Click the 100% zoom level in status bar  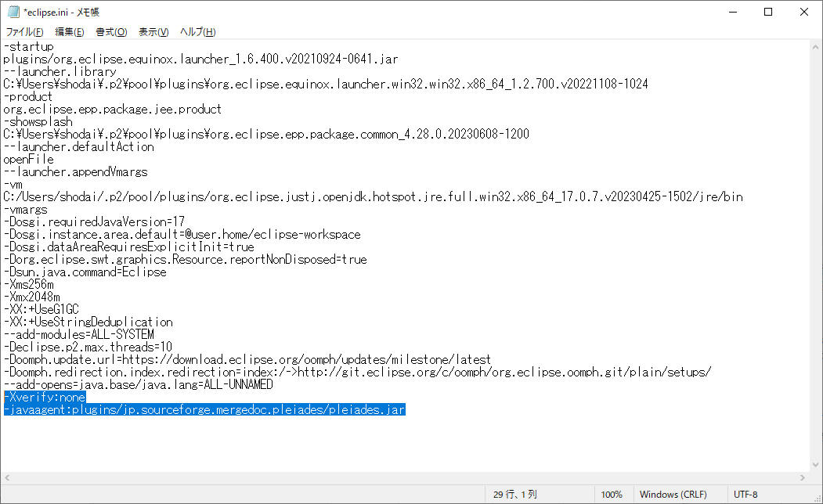point(612,495)
